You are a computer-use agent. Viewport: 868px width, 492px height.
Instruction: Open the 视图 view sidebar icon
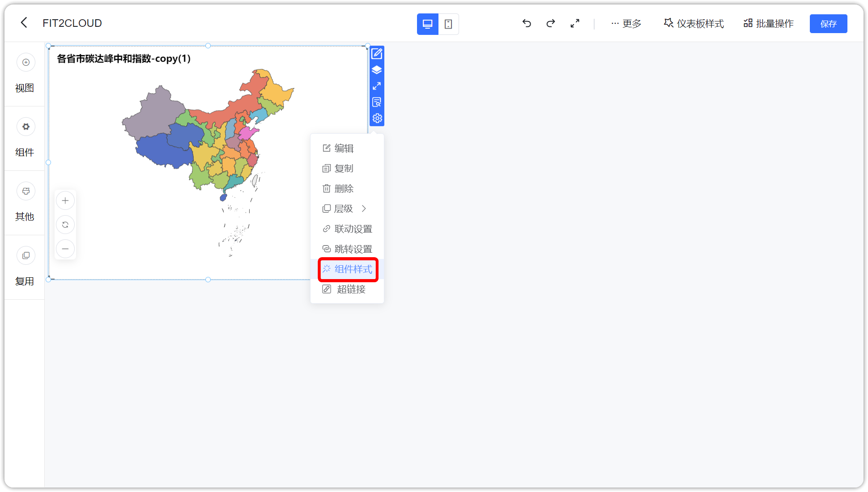pyautogui.click(x=26, y=63)
